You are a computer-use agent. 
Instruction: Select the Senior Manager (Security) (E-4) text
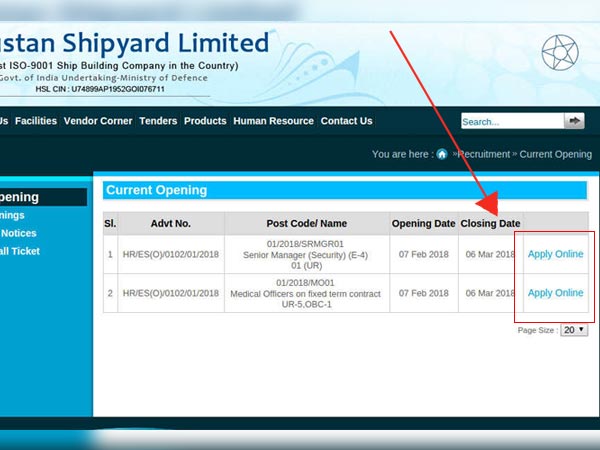click(305, 255)
